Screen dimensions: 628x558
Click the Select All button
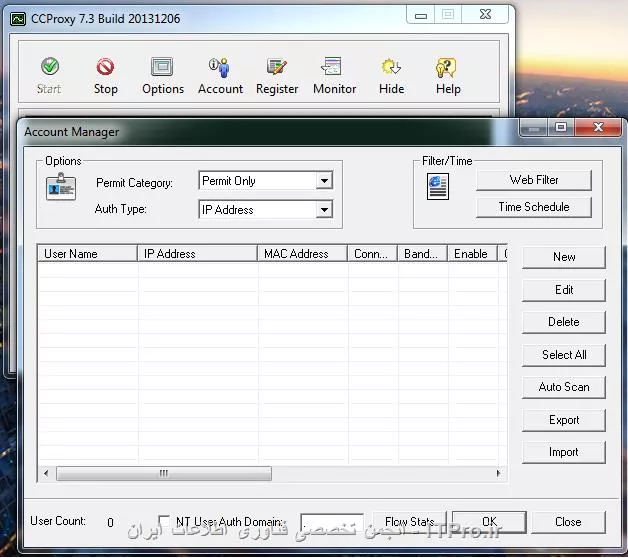click(x=564, y=355)
